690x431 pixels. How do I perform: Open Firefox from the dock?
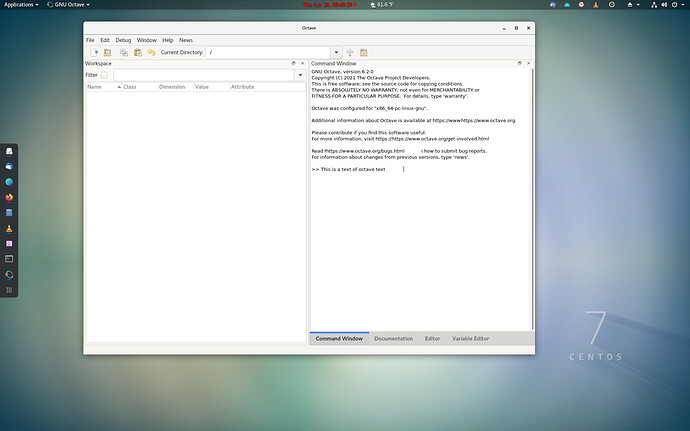[x=9, y=197]
